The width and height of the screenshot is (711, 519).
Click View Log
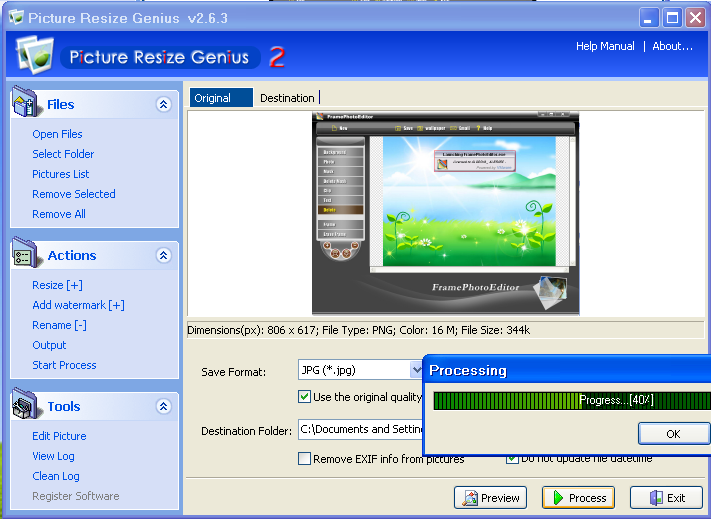coord(54,456)
